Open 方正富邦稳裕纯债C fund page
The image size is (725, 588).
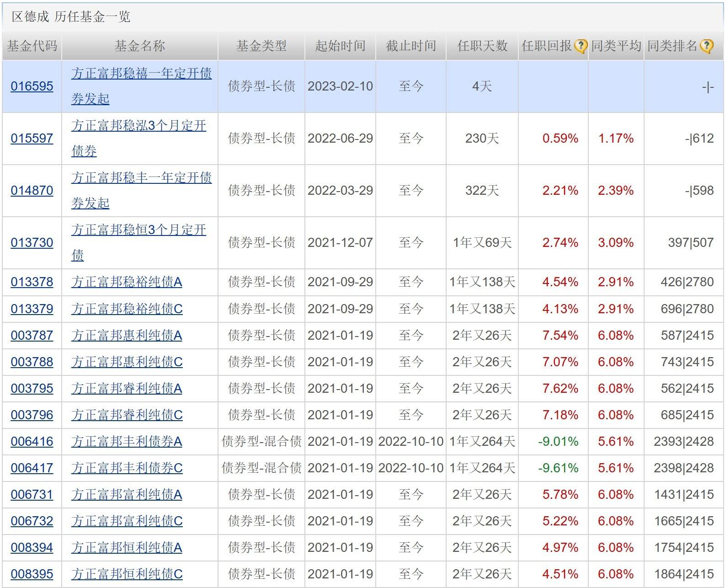(x=127, y=309)
